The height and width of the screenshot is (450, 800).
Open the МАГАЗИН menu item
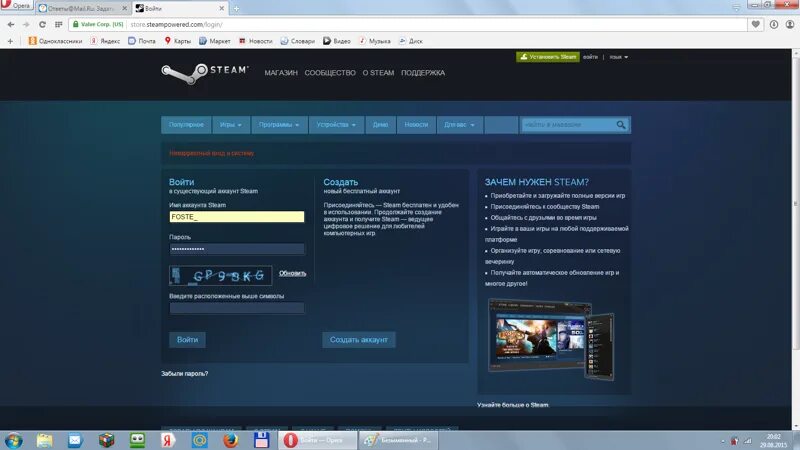click(x=281, y=73)
